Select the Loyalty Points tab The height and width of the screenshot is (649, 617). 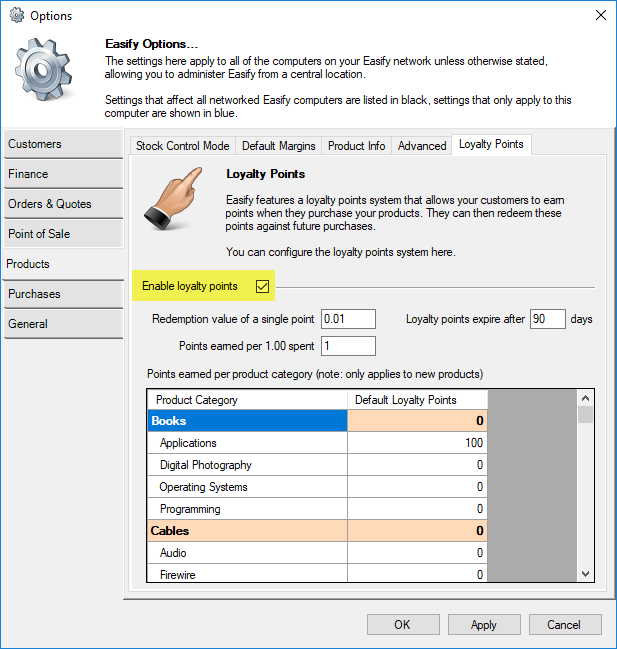[491, 144]
